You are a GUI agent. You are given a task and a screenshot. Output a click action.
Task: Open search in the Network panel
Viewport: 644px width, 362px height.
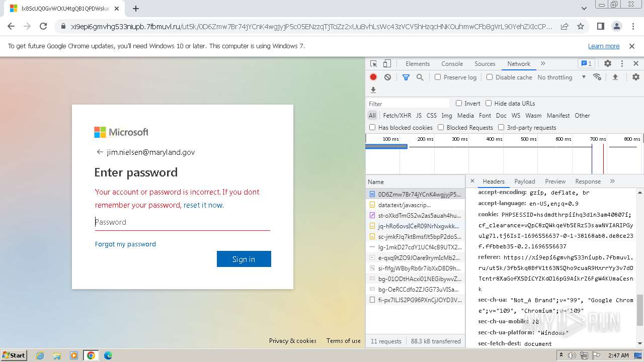420,77
